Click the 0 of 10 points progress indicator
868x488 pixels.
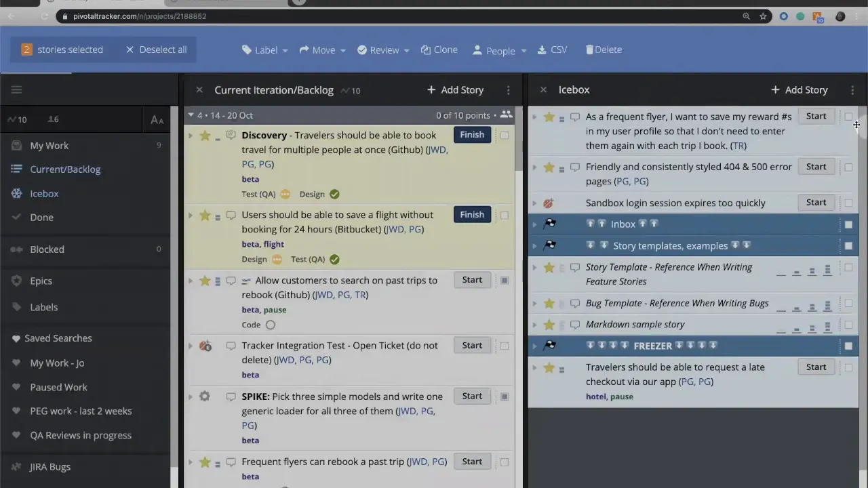pyautogui.click(x=463, y=115)
